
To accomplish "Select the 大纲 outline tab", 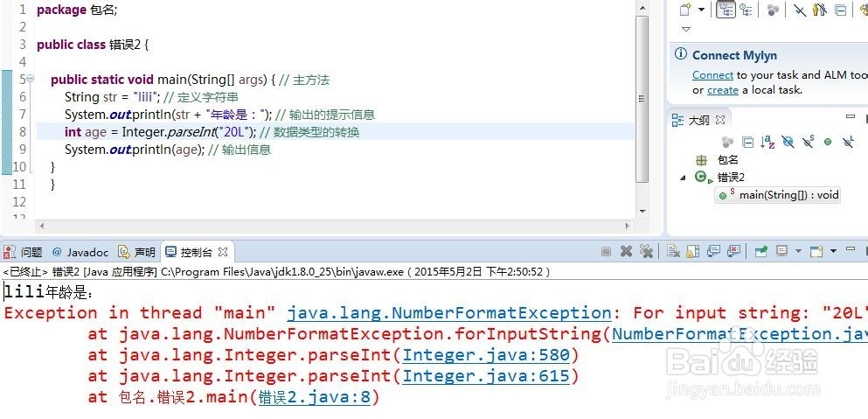I will [x=698, y=120].
